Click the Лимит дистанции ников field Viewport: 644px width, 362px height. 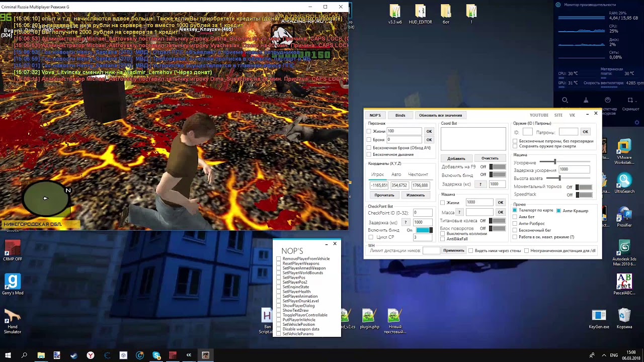pyautogui.click(x=431, y=250)
